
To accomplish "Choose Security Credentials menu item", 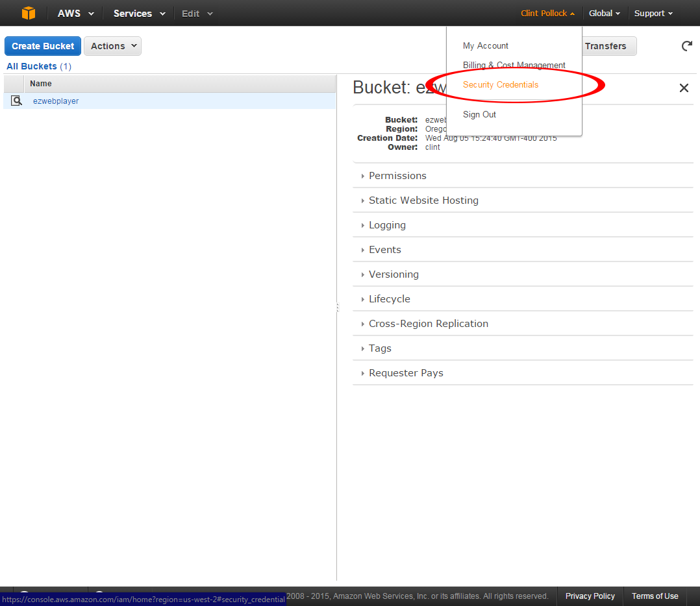I will coord(501,85).
